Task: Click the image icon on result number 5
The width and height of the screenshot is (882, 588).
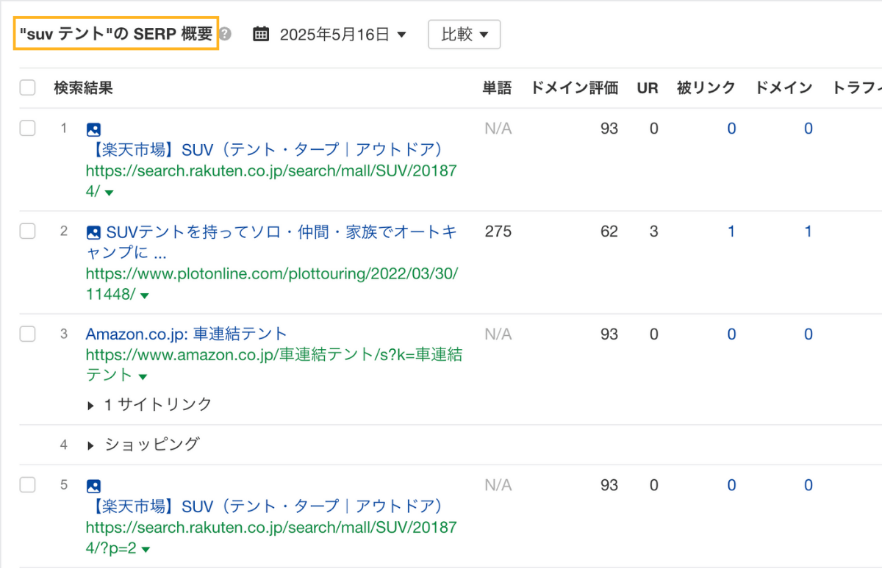Action: pos(93,485)
